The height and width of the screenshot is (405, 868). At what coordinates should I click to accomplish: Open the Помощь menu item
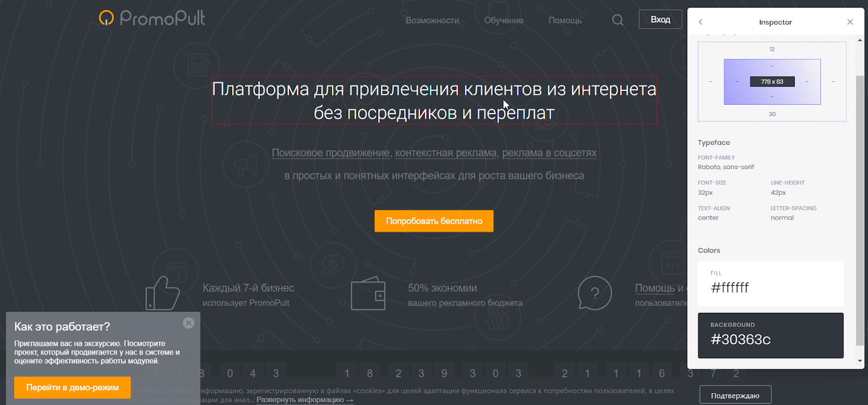565,21
